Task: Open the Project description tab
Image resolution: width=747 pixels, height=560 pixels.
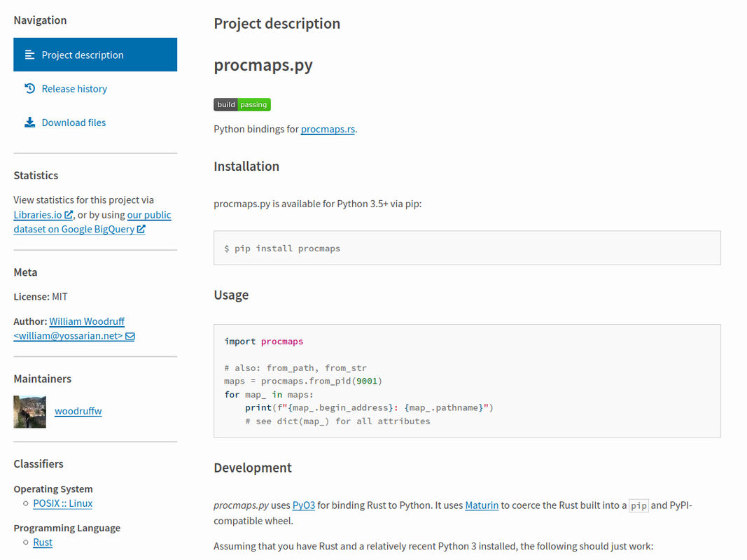Action: coord(95,55)
